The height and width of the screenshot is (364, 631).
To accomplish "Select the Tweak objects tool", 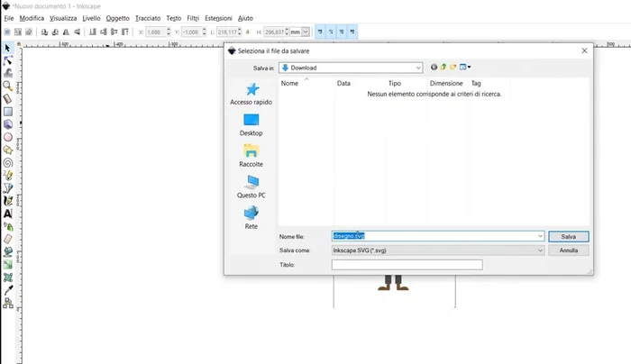I will [x=7, y=73].
